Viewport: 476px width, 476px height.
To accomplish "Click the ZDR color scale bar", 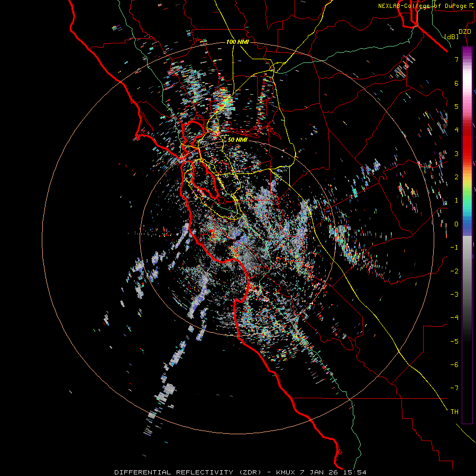I will tap(467, 235).
